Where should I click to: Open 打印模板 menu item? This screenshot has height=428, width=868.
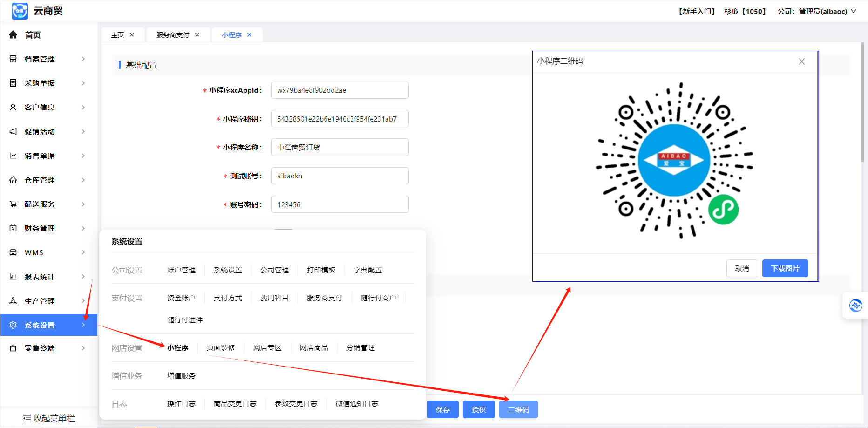pyautogui.click(x=321, y=270)
